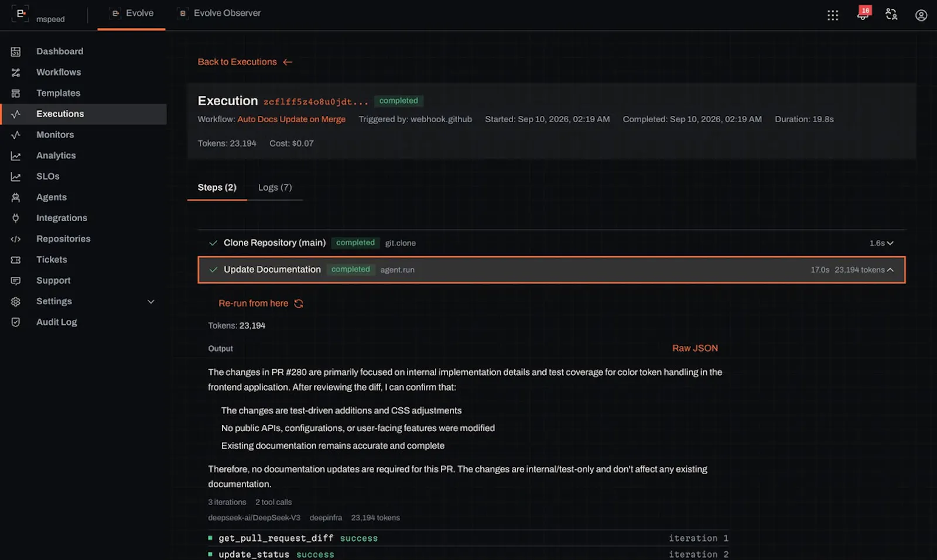Go to Templates in sidebar
The height and width of the screenshot is (560, 937).
click(x=58, y=93)
